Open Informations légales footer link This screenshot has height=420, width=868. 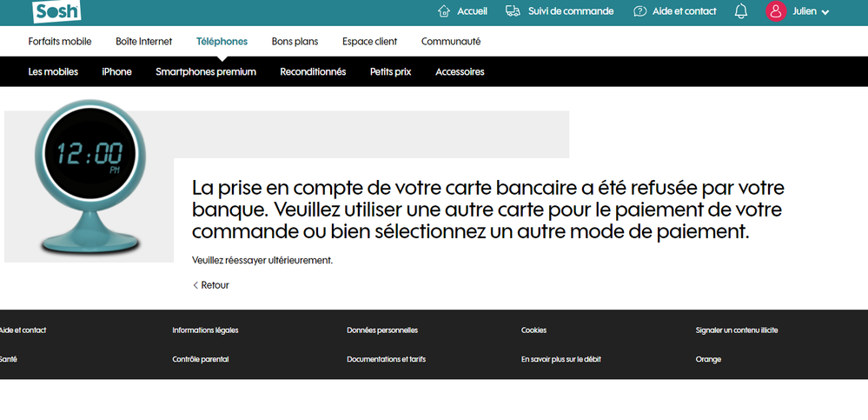tap(205, 330)
